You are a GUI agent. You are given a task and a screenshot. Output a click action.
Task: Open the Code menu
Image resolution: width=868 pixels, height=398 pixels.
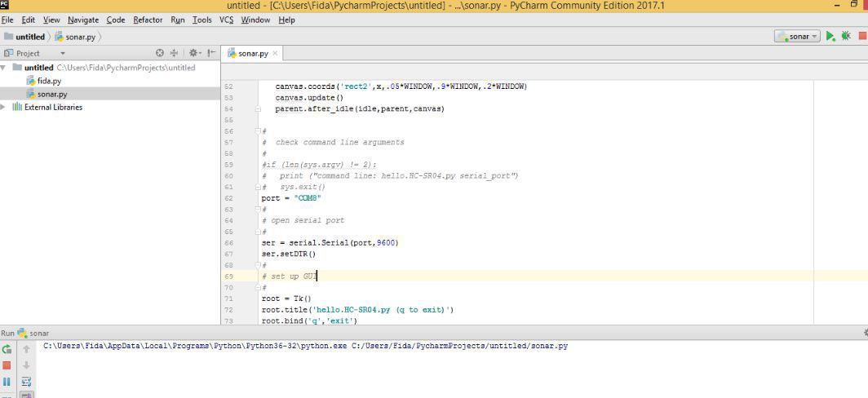tap(116, 20)
